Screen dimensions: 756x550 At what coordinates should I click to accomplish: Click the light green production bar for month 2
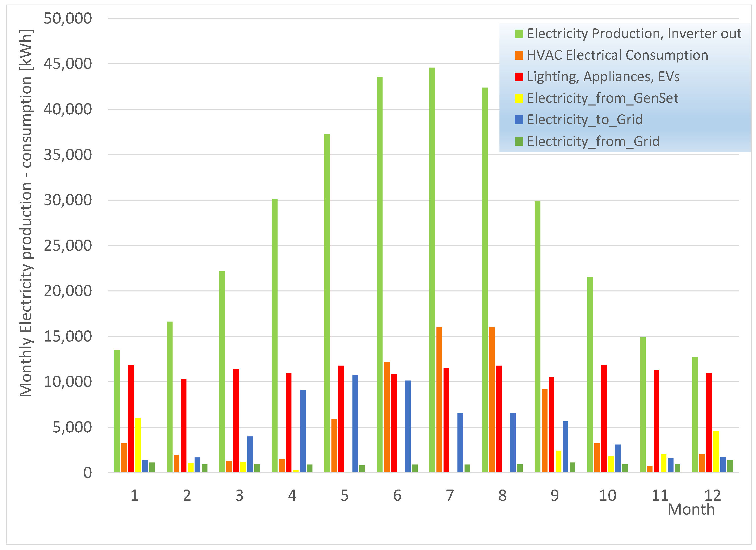pos(170,397)
